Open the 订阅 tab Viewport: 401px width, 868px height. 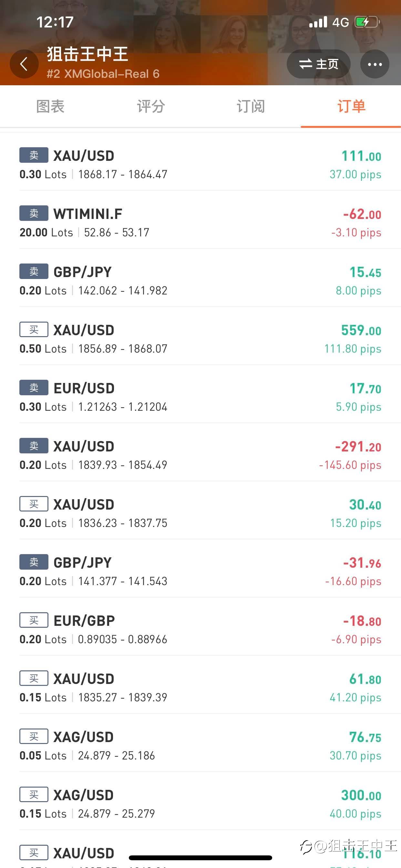251,107
